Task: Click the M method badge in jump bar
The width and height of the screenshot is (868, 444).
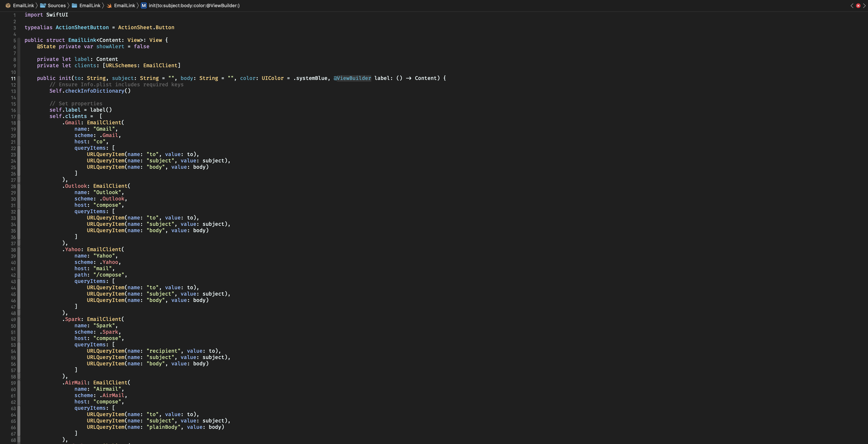Action: [144, 5]
